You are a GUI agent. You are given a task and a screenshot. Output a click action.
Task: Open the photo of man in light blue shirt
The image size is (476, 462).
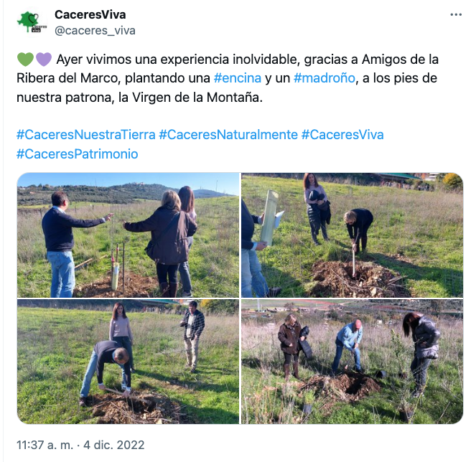click(x=352, y=362)
